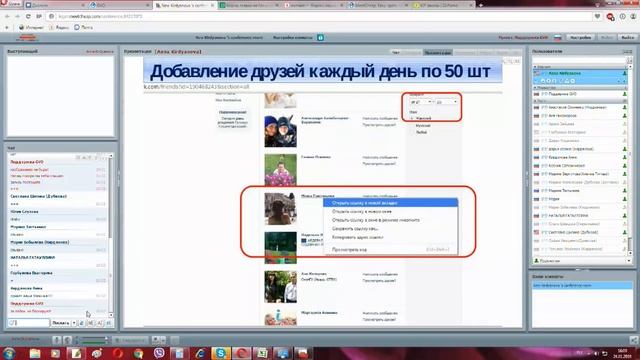Reload the page with the refresh icon
Image resolution: width=640 pixels, height=360 pixels.
coord(28,16)
